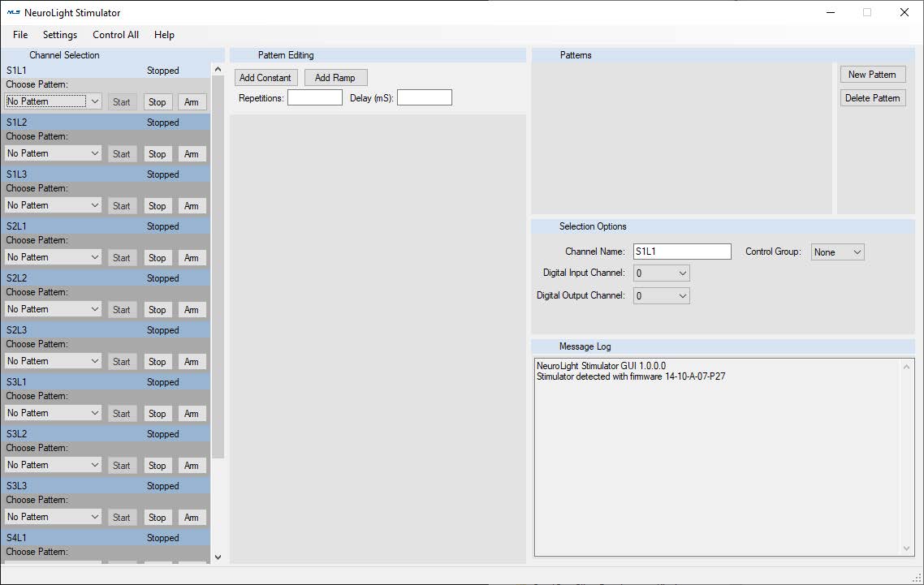Click the channel list scrollbar thumb
Image resolution: width=924 pixels, height=585 pixels.
[218, 267]
